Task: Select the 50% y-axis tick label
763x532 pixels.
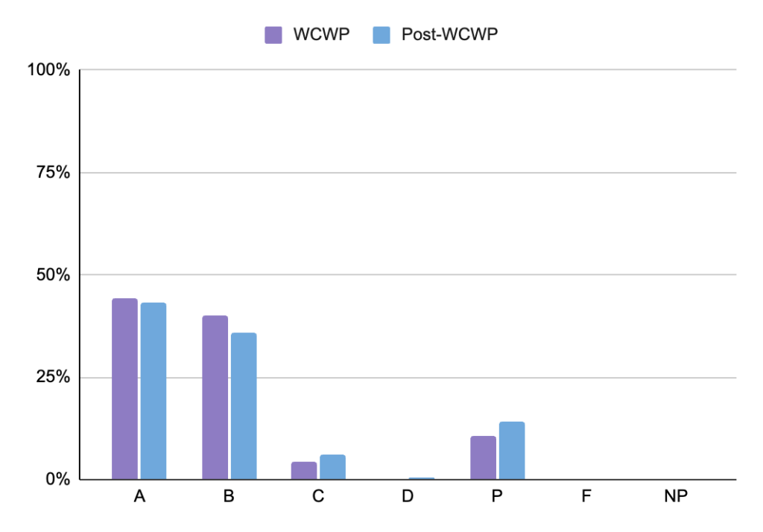Action: pyautogui.click(x=52, y=275)
